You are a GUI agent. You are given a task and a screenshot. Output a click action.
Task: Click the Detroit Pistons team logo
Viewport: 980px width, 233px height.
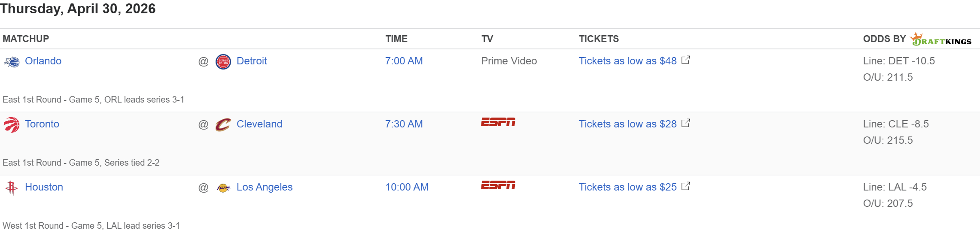point(223,62)
